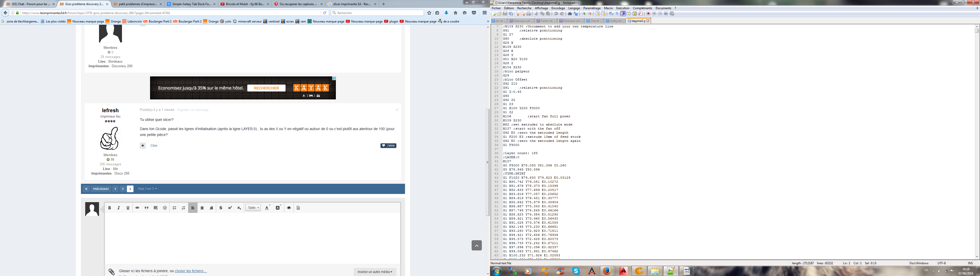Click the quote block icon in editor
Viewport: 980px width, 276px height.
tap(146, 208)
